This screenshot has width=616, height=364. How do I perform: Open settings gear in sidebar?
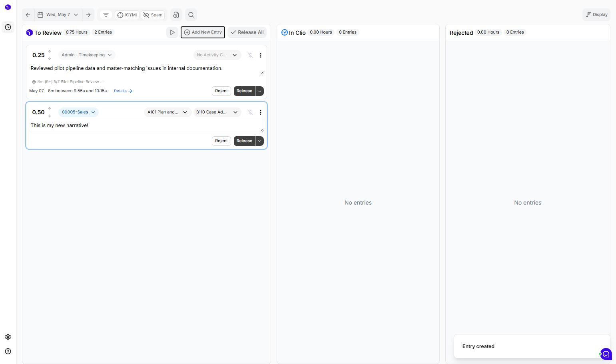[8, 337]
